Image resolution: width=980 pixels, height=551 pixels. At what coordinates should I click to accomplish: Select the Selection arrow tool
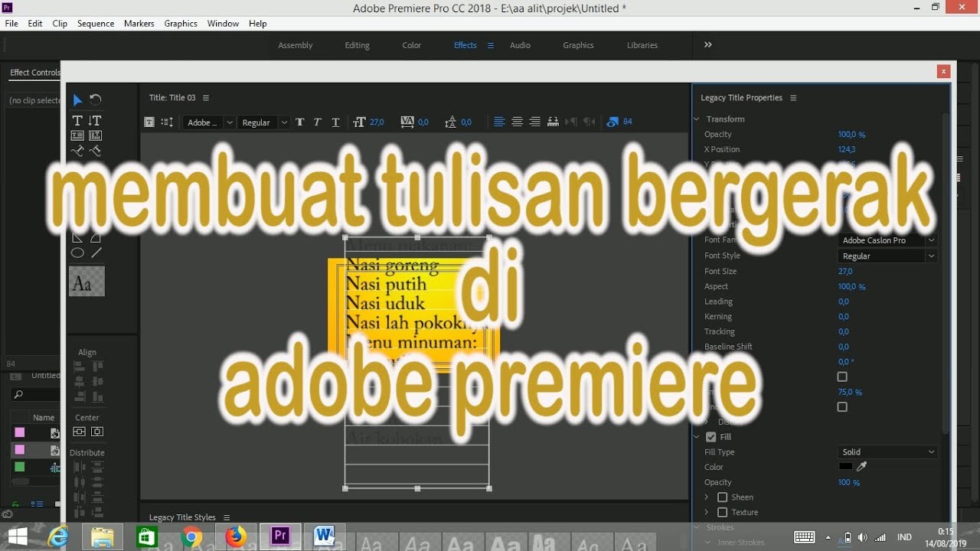click(77, 100)
